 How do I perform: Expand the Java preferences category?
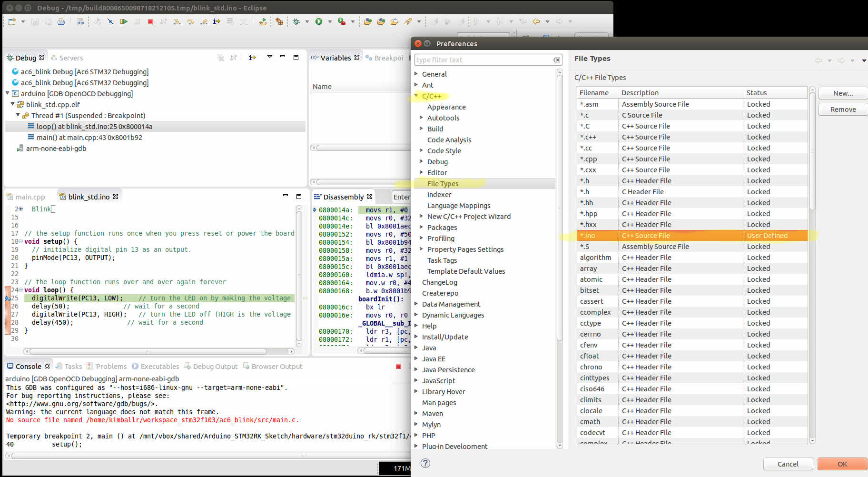pos(416,348)
